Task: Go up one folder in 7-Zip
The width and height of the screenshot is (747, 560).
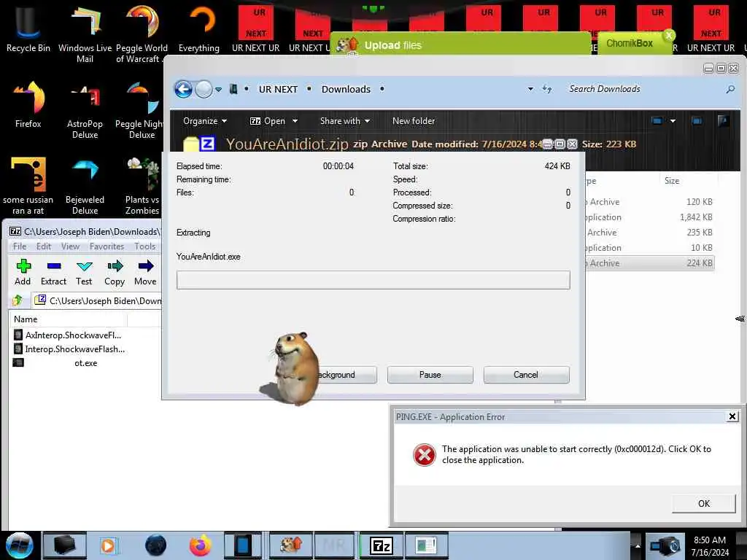Action: point(18,300)
